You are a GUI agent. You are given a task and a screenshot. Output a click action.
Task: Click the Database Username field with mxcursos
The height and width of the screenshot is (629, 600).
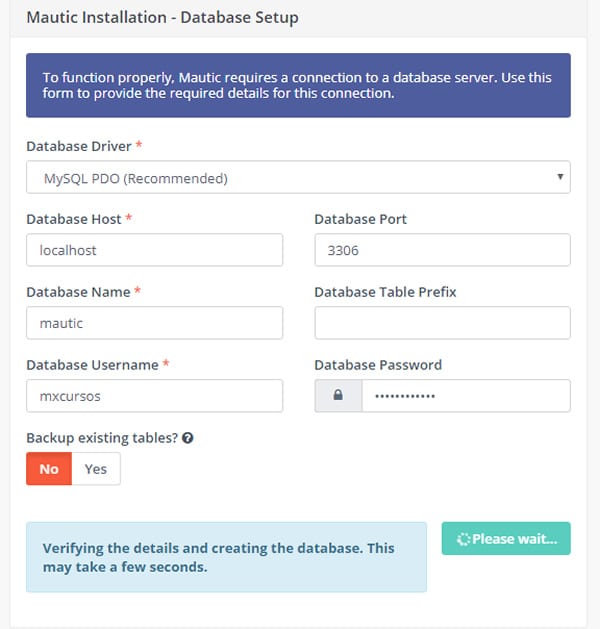click(154, 396)
